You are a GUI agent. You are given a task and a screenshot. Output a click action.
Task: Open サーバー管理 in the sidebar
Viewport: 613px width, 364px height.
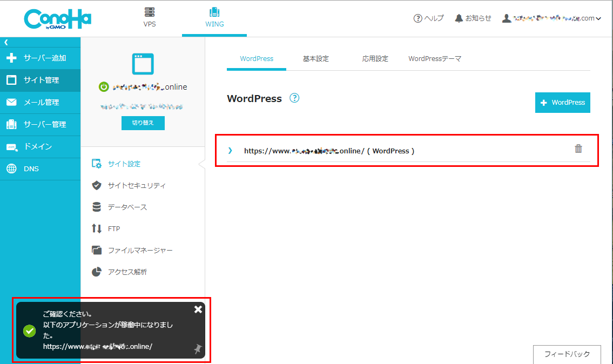point(41,124)
